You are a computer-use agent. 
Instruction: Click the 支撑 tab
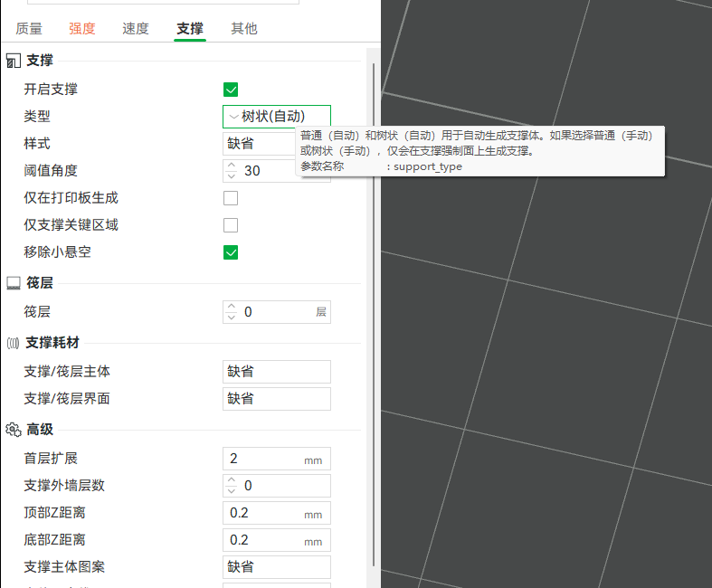pyautogui.click(x=190, y=29)
